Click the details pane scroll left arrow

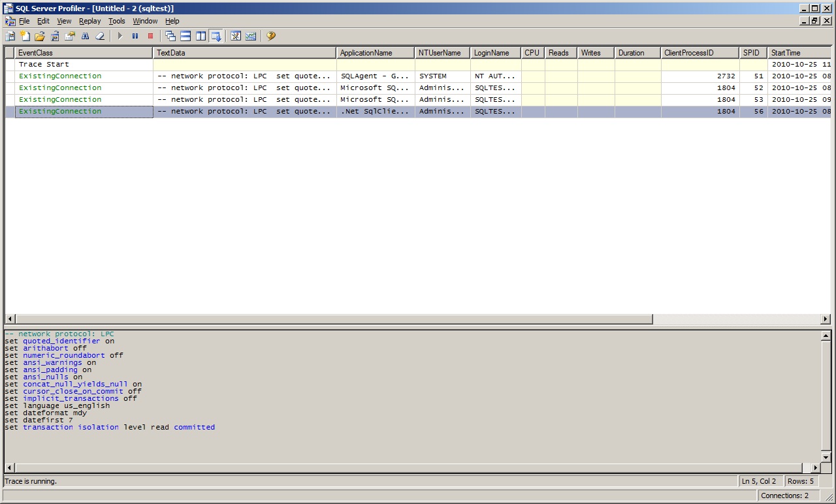click(x=10, y=468)
